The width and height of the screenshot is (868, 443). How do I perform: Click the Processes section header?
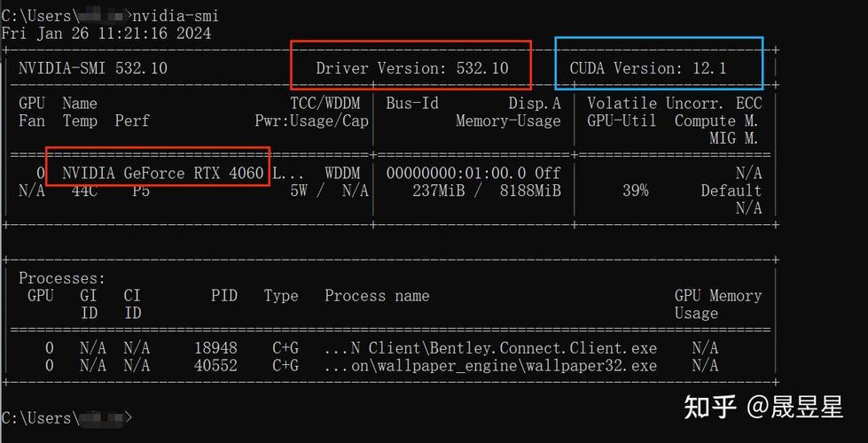tap(62, 278)
